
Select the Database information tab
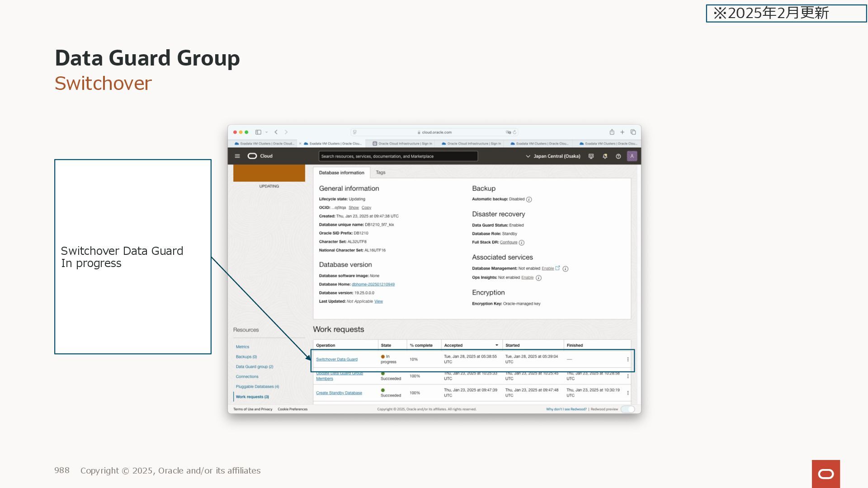tap(341, 173)
